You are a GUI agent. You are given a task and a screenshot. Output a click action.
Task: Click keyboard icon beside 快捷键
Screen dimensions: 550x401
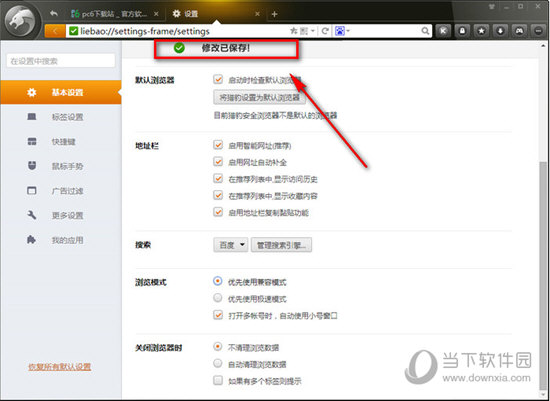tap(32, 141)
